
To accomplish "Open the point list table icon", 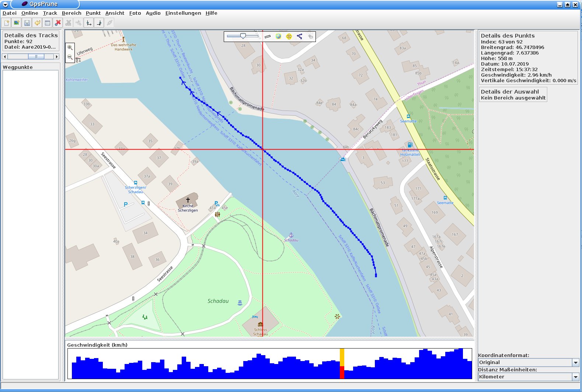I will tap(48, 23).
